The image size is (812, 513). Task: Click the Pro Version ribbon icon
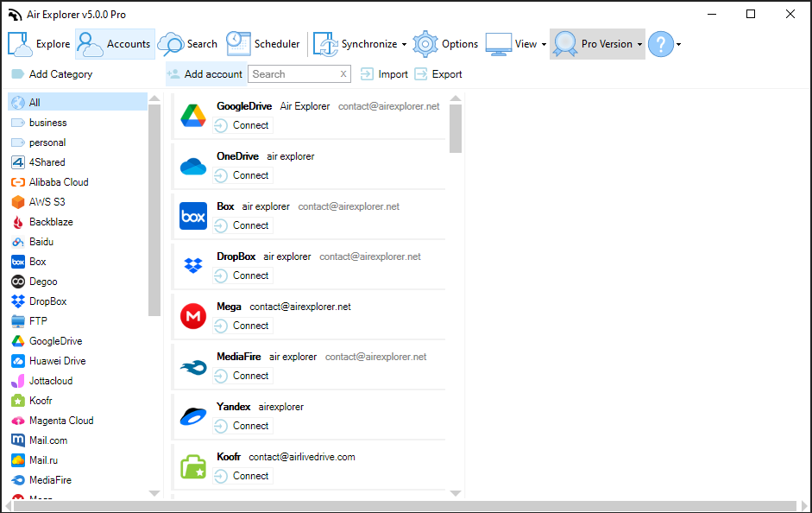click(x=565, y=44)
